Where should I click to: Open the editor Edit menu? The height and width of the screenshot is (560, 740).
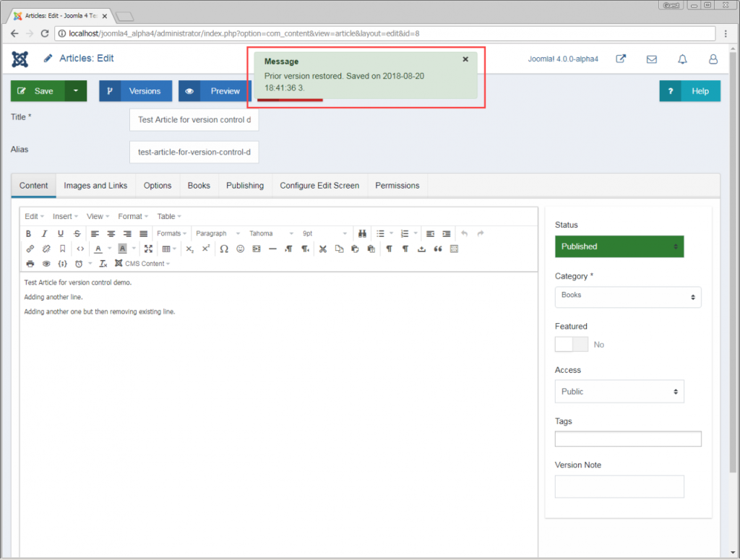(34, 216)
